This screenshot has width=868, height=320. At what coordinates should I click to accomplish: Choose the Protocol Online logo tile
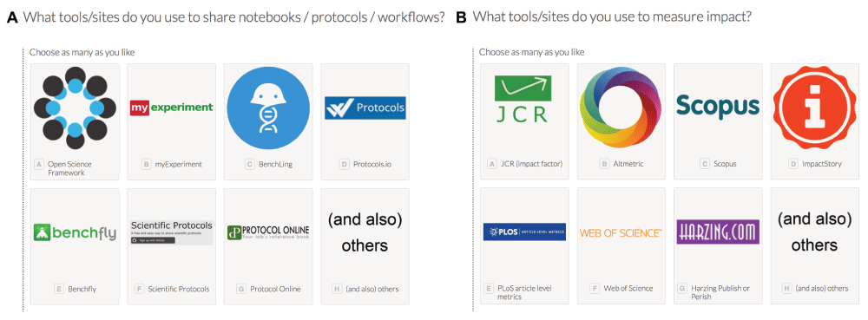[268, 232]
